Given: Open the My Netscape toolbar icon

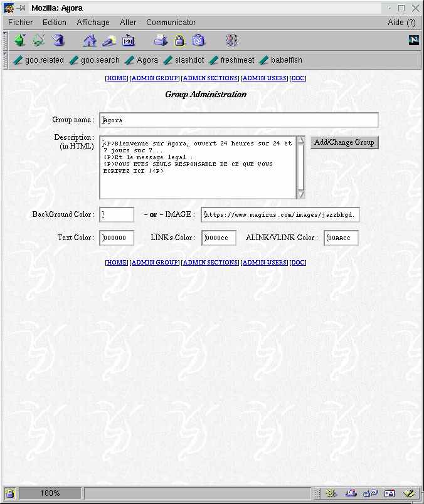Looking at the screenshot, I should coord(129,41).
